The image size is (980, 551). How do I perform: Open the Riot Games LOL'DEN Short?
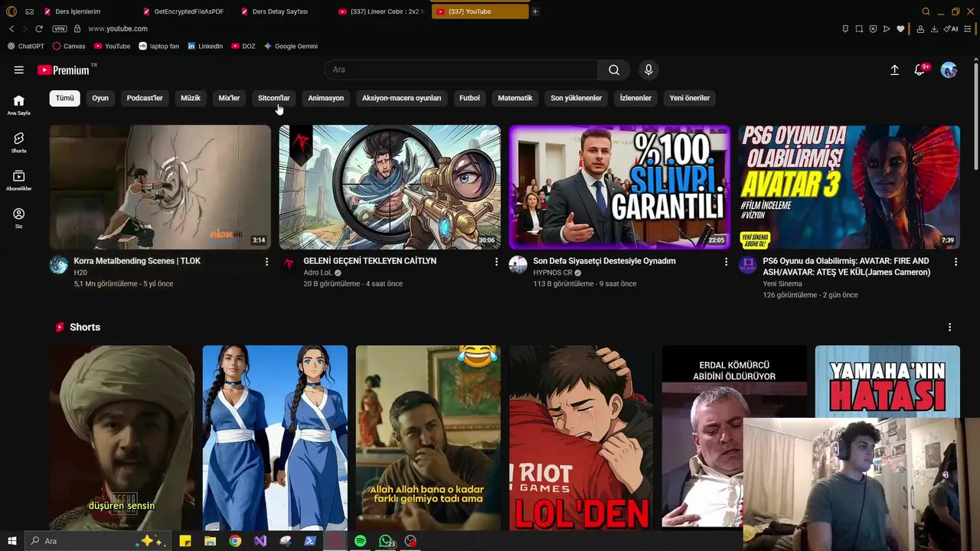[x=581, y=437]
